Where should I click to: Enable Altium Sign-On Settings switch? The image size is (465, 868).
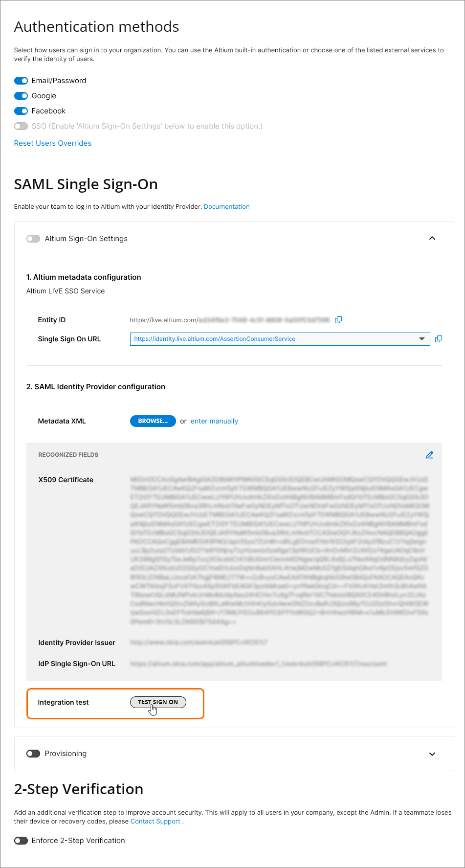click(33, 239)
